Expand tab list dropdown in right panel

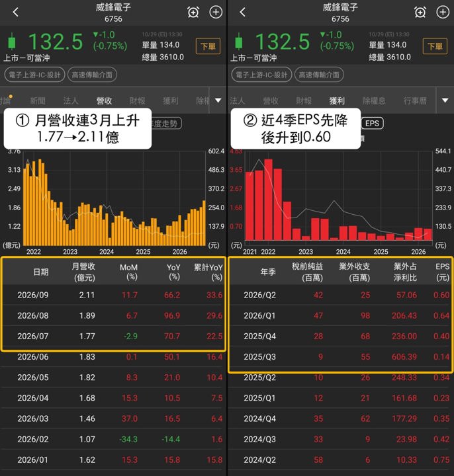[445, 100]
